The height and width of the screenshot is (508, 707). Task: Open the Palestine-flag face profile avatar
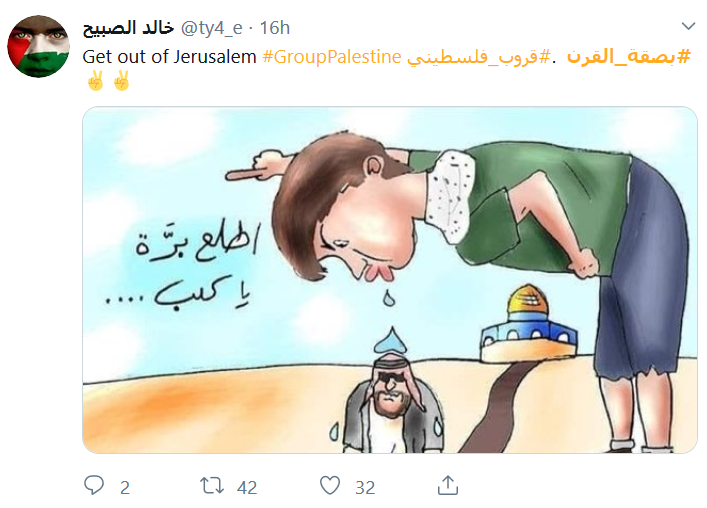[x=38, y=46]
